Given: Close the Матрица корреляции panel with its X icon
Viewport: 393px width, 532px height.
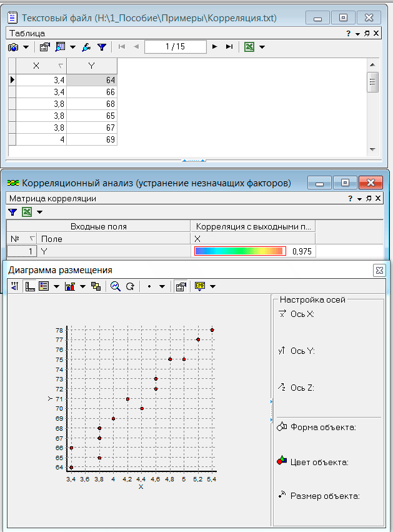Looking at the screenshot, I should pyautogui.click(x=378, y=198).
